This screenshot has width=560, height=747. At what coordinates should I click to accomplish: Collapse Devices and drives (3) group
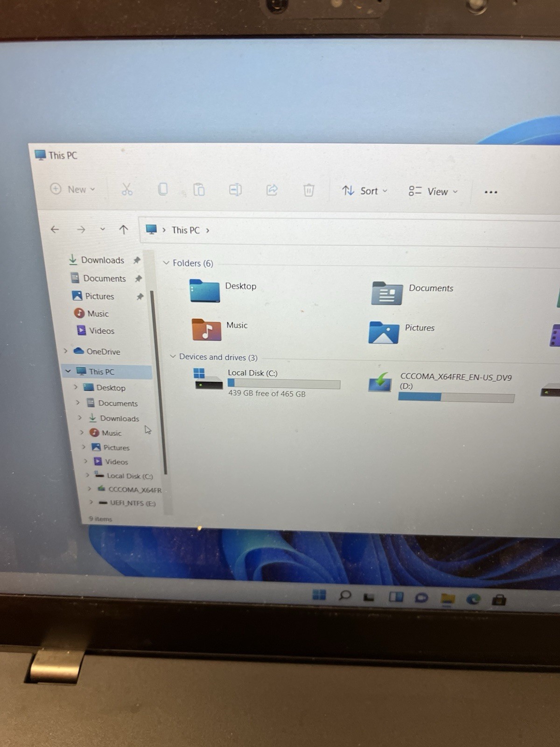[173, 356]
